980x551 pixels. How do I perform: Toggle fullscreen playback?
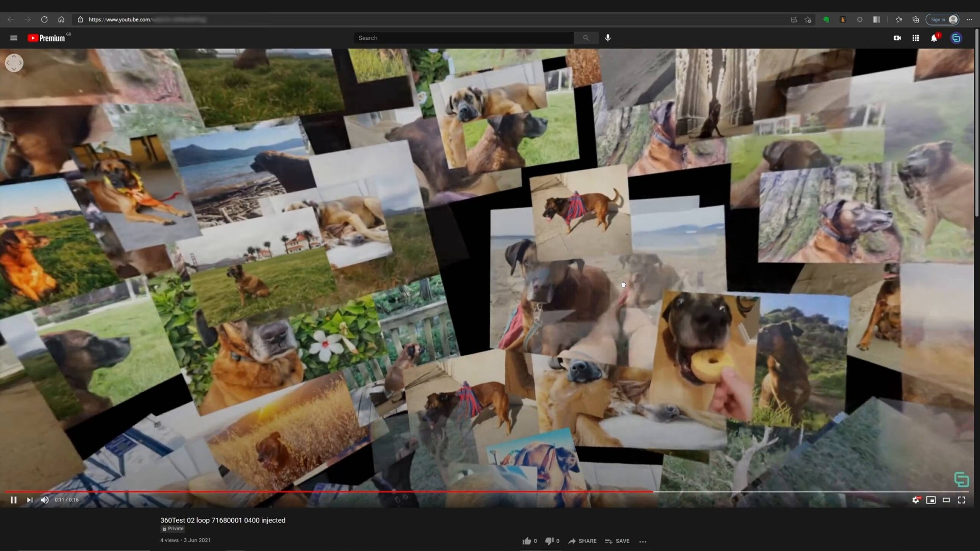(962, 500)
